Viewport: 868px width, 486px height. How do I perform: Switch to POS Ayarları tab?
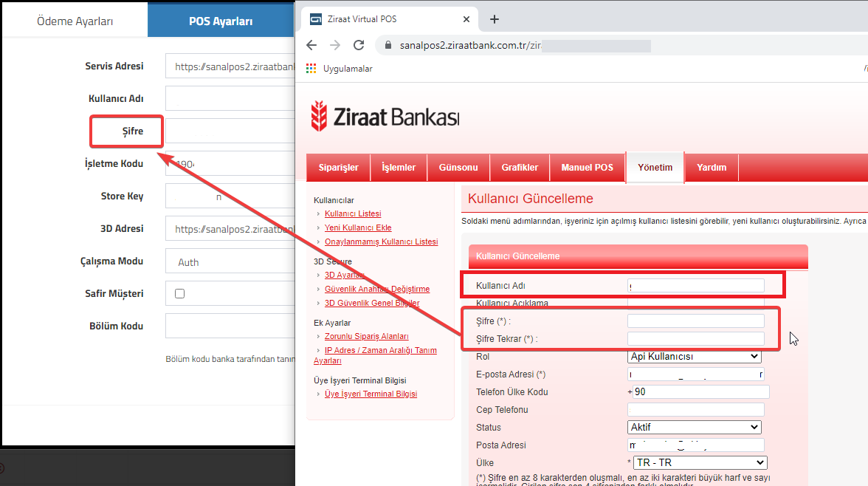click(x=221, y=21)
